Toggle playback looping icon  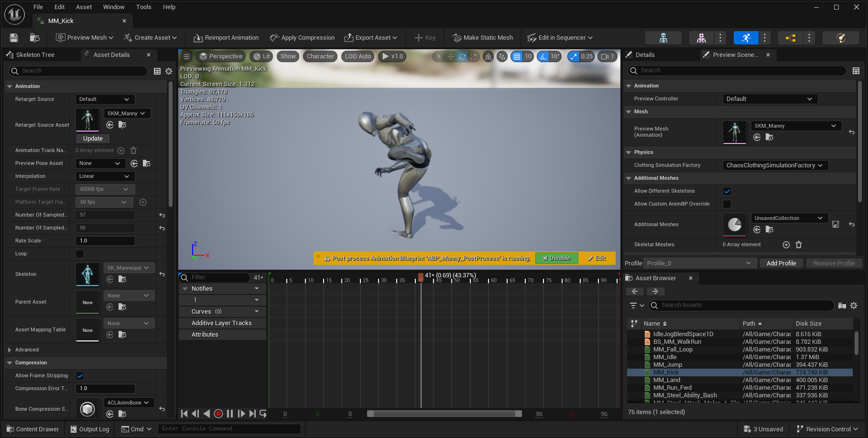[263, 414]
